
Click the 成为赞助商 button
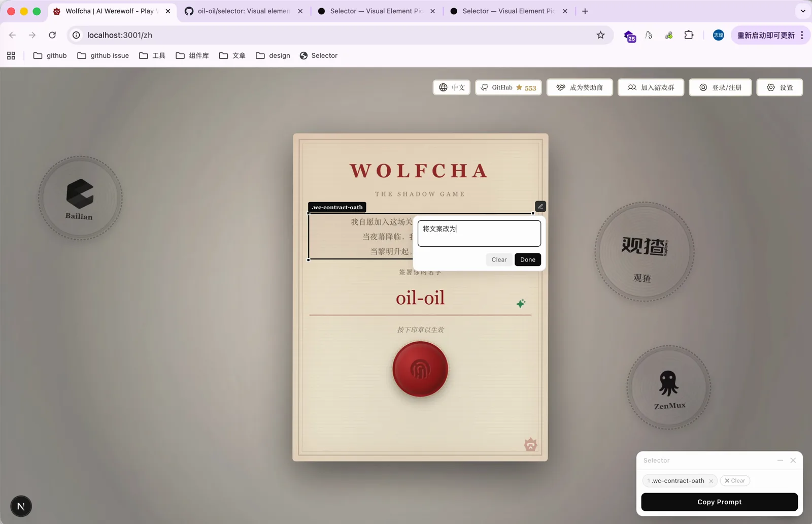(580, 87)
